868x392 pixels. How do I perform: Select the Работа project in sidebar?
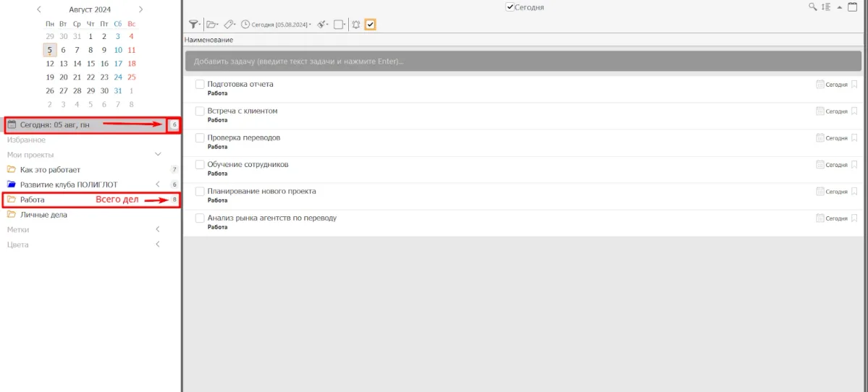[x=33, y=200]
